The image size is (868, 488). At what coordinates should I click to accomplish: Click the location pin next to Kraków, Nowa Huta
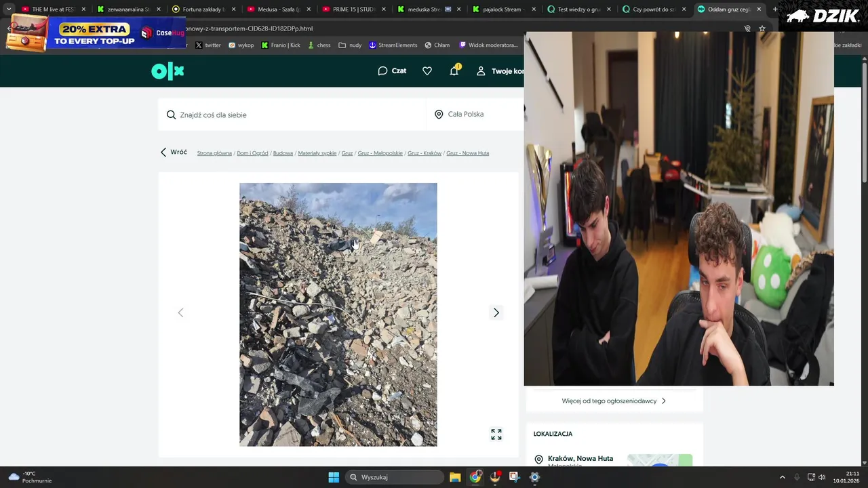(539, 460)
